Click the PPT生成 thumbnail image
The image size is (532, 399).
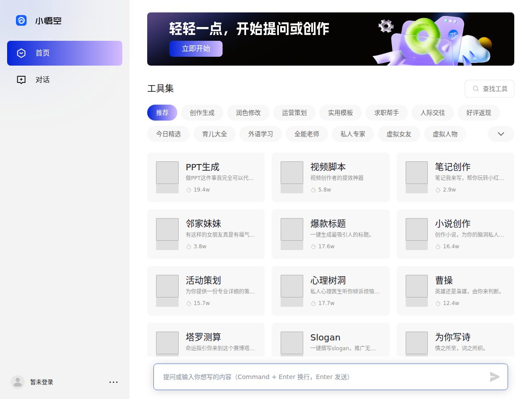(x=167, y=173)
